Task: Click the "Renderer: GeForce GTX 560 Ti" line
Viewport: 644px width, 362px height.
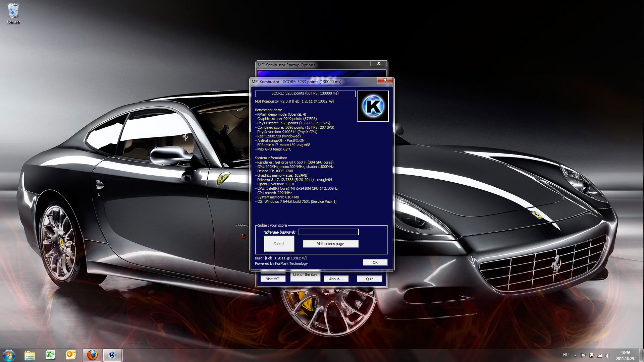Action: coord(294,162)
